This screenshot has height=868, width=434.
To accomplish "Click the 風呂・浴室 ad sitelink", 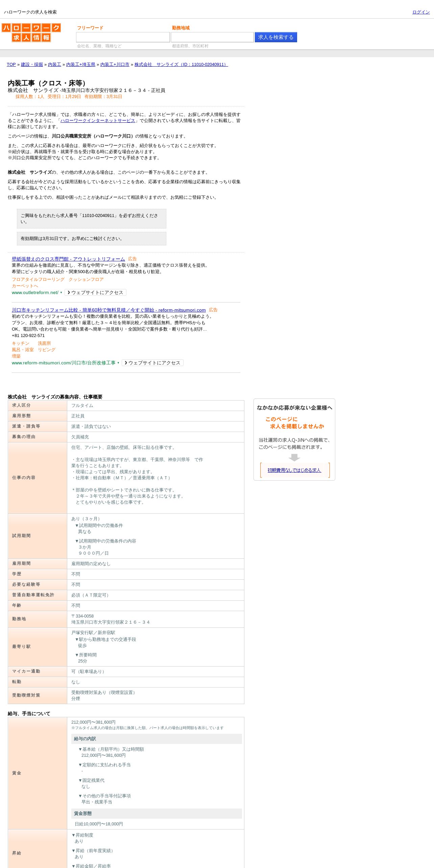I will 23,350.
